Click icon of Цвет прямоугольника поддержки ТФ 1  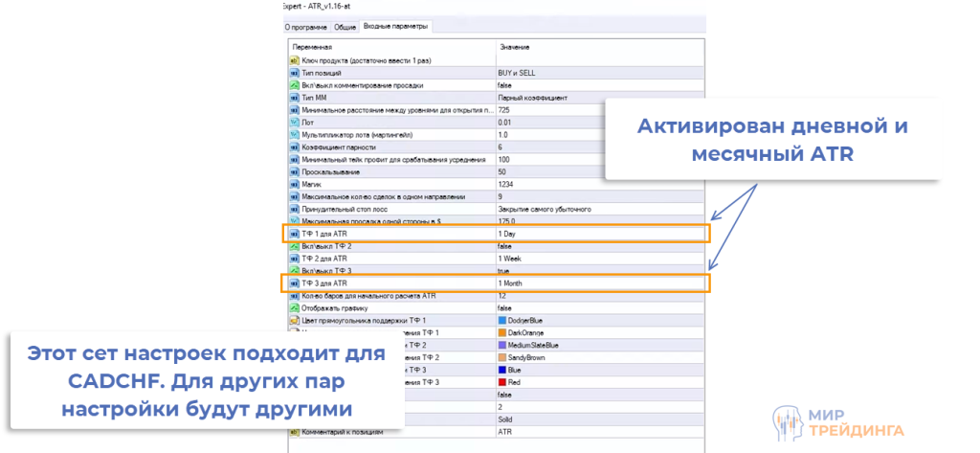click(x=295, y=320)
